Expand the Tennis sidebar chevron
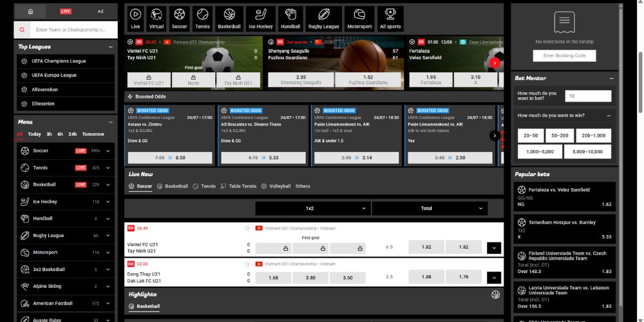The height and width of the screenshot is (322, 644). click(108, 168)
